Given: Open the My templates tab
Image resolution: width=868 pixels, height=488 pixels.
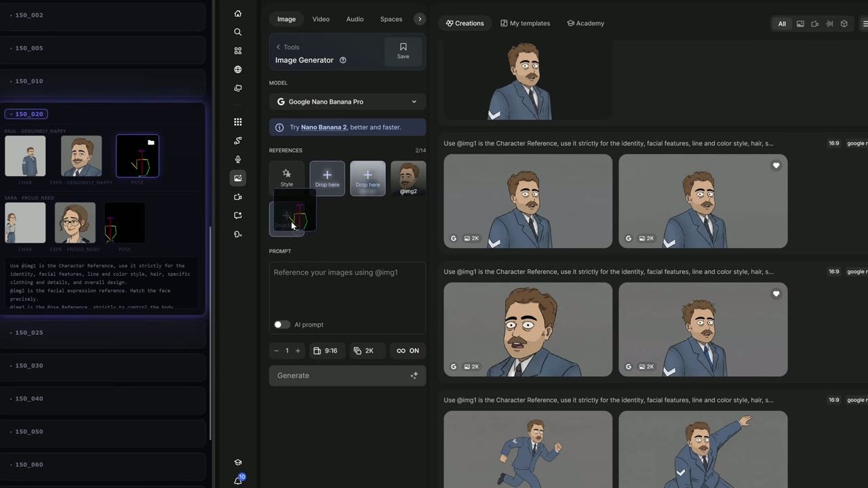Looking at the screenshot, I should point(525,23).
